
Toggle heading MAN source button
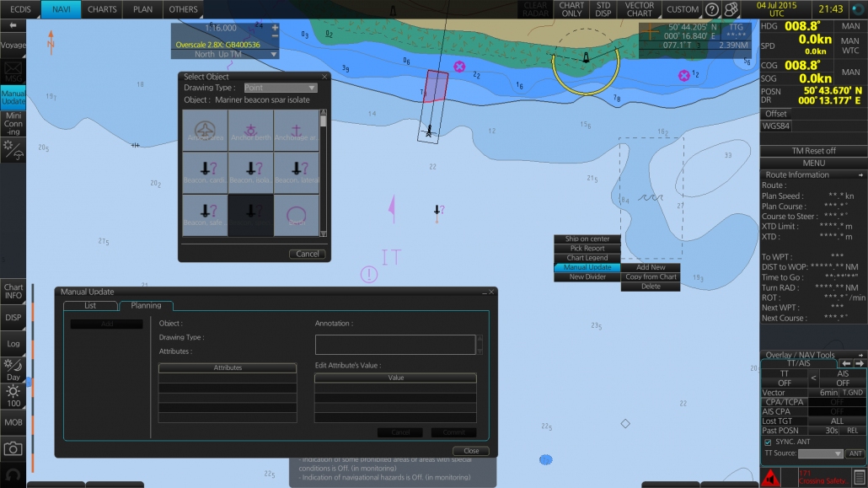(850, 26)
